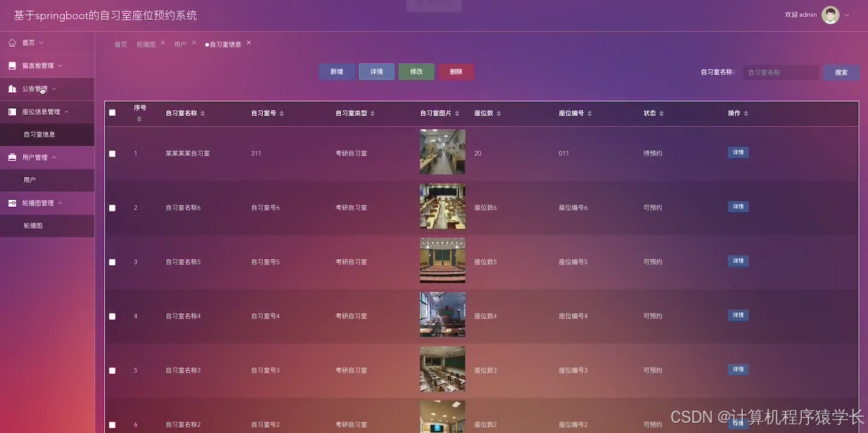
Task: Close the 轮播图 tab
Action: (163, 43)
